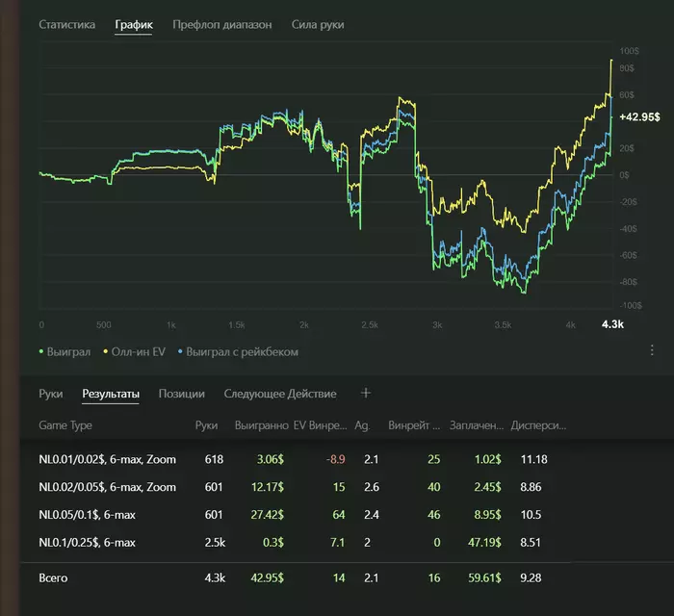Select the Результаты tab
The image size is (674, 616).
pyautogui.click(x=111, y=394)
